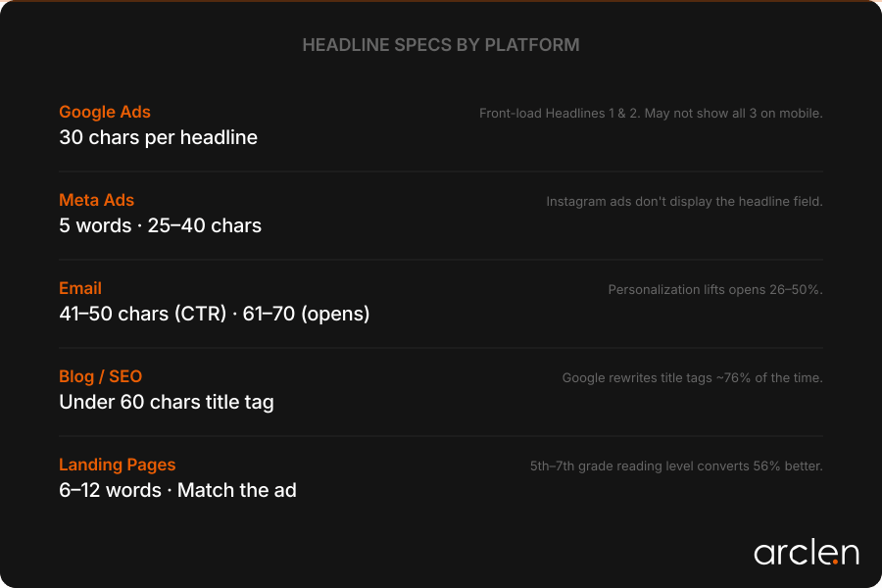Click the divider line below Google Ads row
The width and height of the screenshot is (882, 588).
pos(441,171)
